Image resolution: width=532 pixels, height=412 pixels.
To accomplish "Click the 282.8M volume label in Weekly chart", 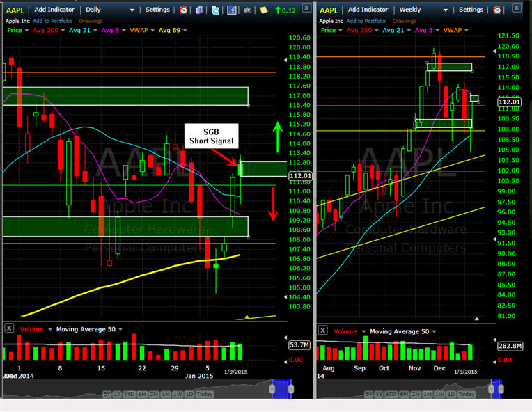I will tap(510, 346).
